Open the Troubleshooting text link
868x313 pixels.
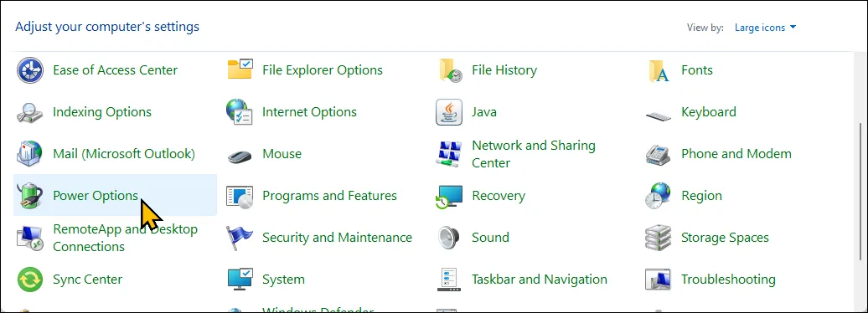728,280
